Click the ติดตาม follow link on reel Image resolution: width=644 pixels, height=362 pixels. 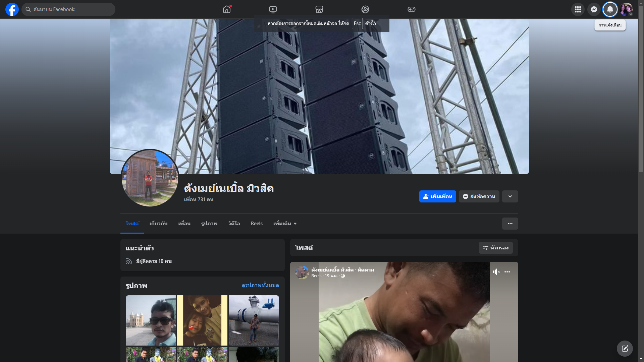(366, 270)
